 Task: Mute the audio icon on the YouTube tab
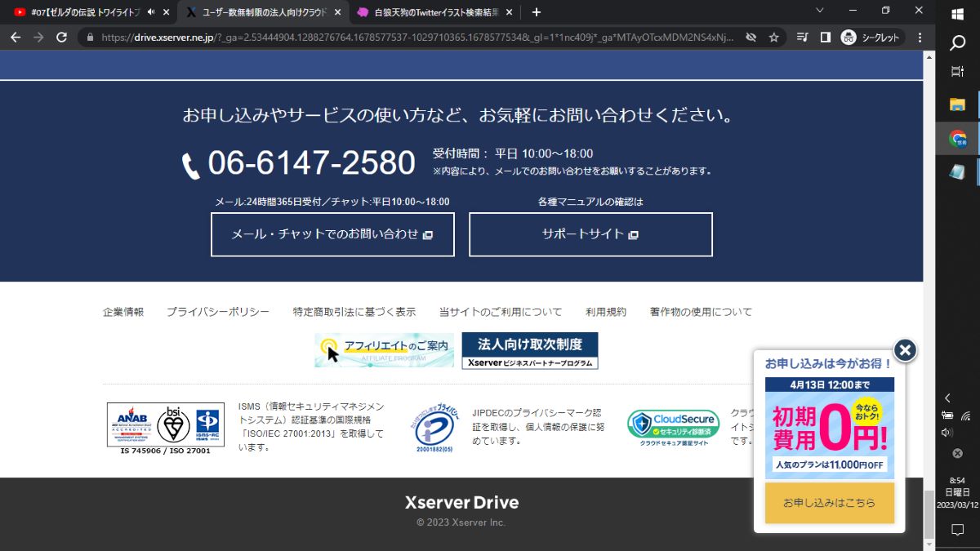151,12
